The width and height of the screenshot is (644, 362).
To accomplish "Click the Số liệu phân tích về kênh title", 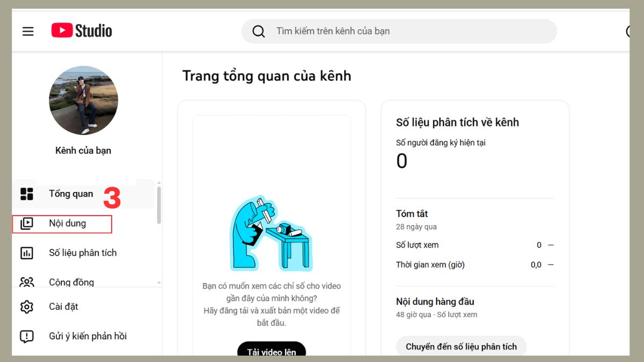I will (457, 122).
